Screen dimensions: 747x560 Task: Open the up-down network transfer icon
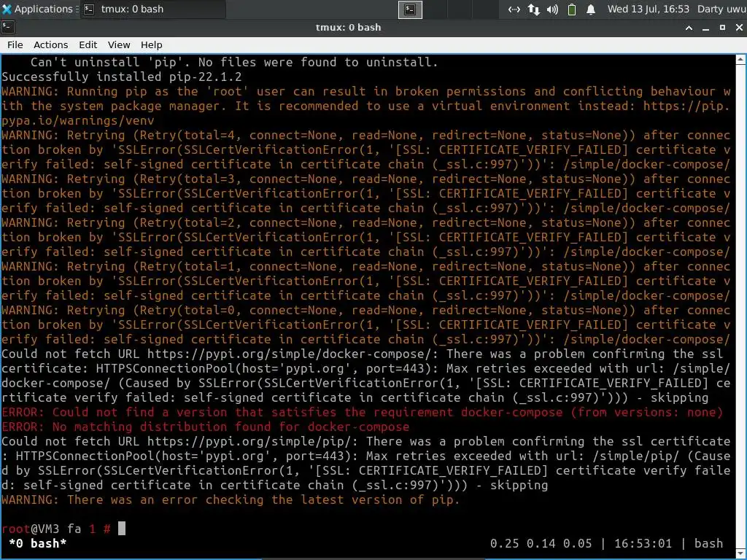533,9
